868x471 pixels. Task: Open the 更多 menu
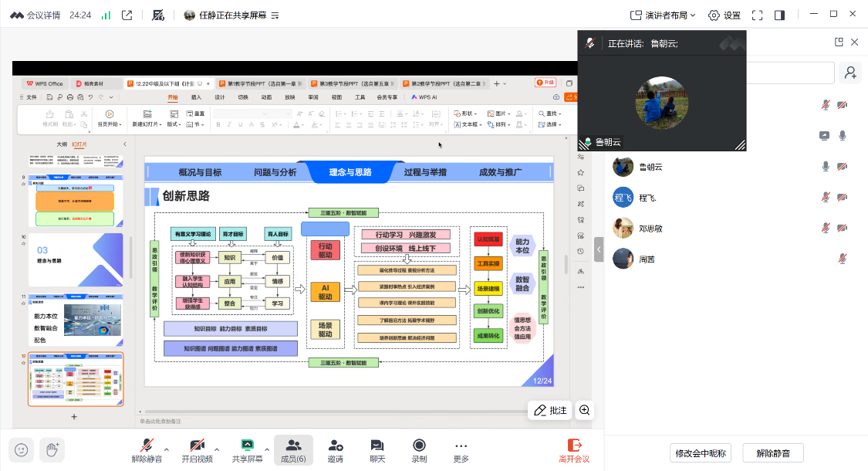(461, 450)
